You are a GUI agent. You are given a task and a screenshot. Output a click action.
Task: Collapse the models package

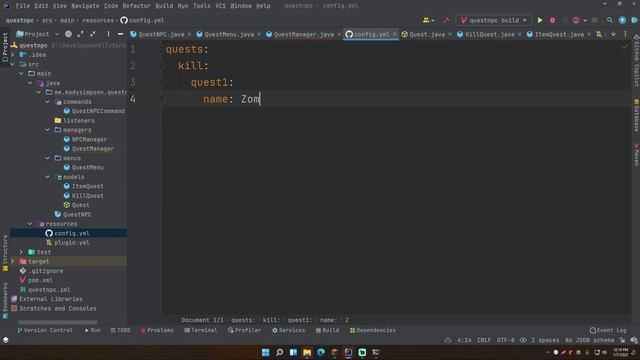click(x=48, y=177)
